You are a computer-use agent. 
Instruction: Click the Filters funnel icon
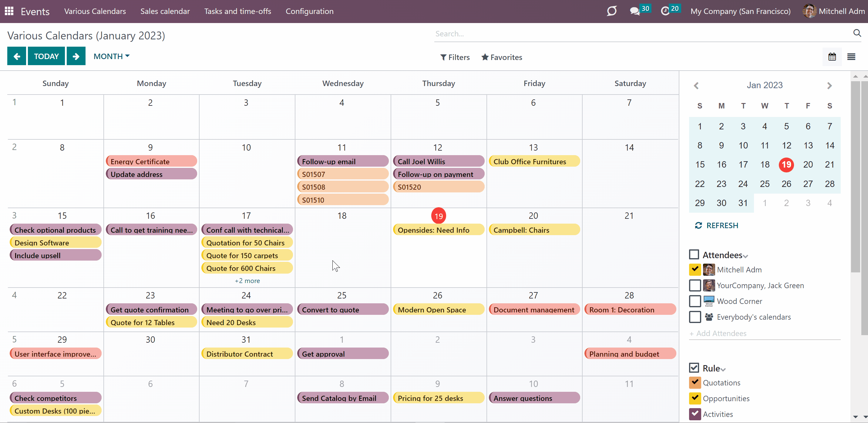tap(443, 57)
